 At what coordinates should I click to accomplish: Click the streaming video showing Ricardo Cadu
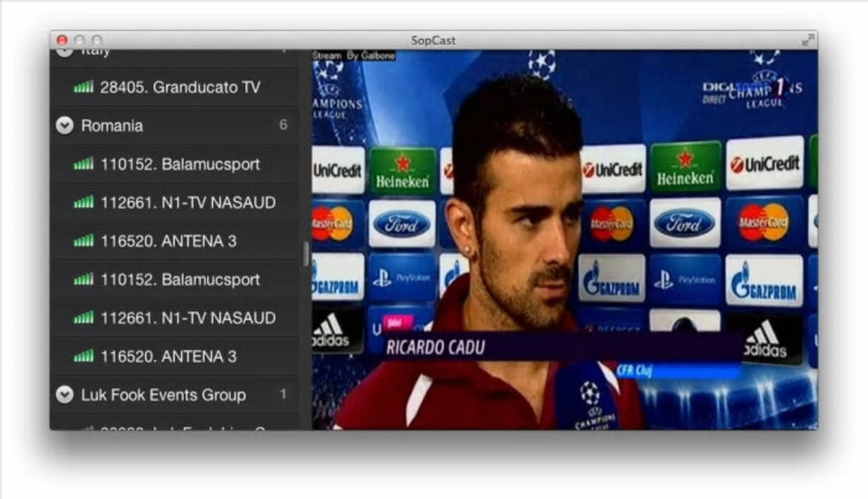(x=565, y=240)
